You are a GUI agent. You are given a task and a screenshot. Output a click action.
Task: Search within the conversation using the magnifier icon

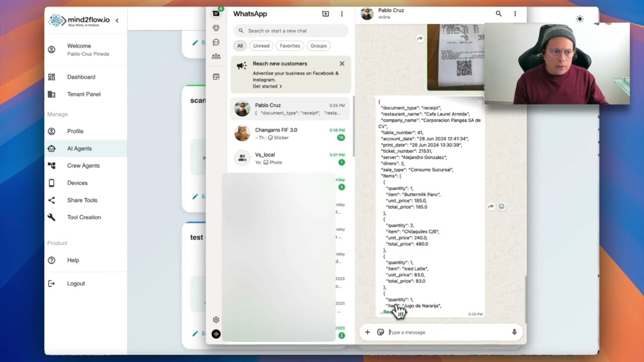[x=499, y=14]
